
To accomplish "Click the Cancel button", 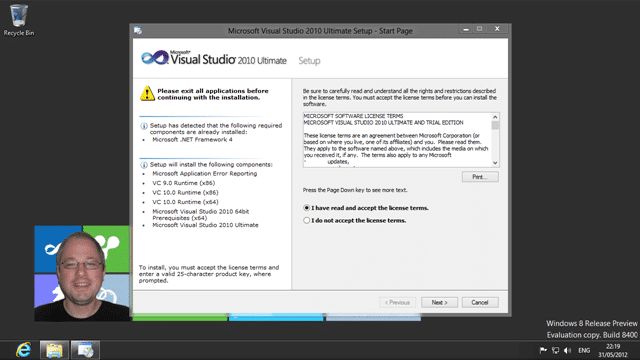I will coord(480,302).
